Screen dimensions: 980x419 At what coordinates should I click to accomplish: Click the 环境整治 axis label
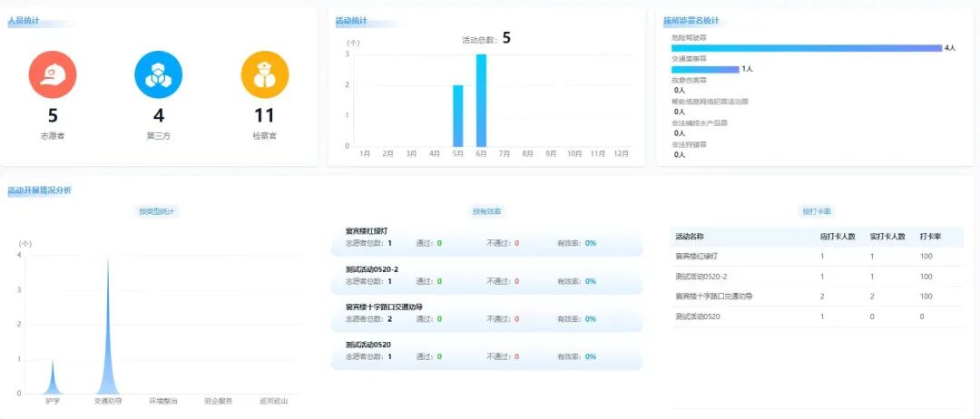coord(163,401)
